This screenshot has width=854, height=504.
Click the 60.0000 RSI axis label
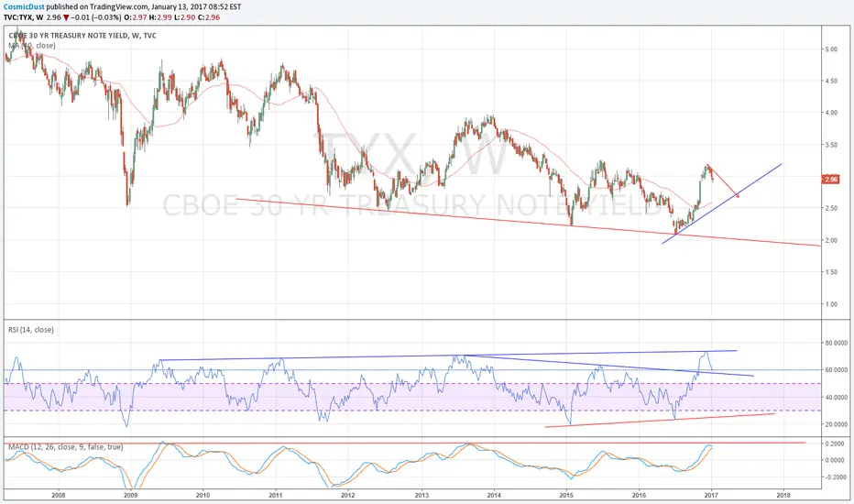click(x=836, y=370)
